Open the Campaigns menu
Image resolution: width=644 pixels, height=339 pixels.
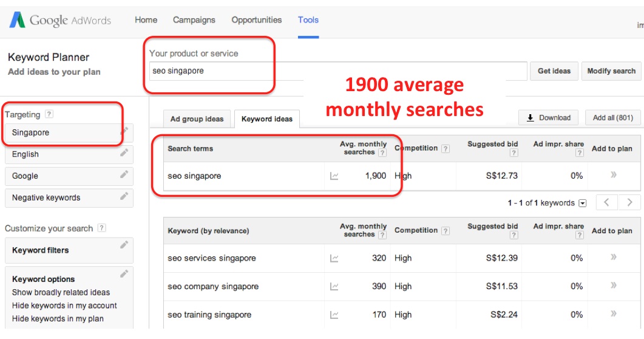[194, 20]
